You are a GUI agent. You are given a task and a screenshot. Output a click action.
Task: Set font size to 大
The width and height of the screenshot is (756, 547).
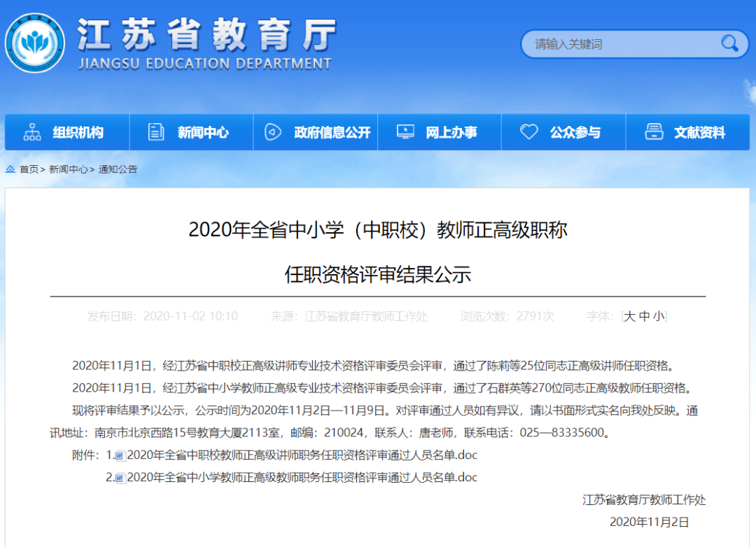coord(629,316)
